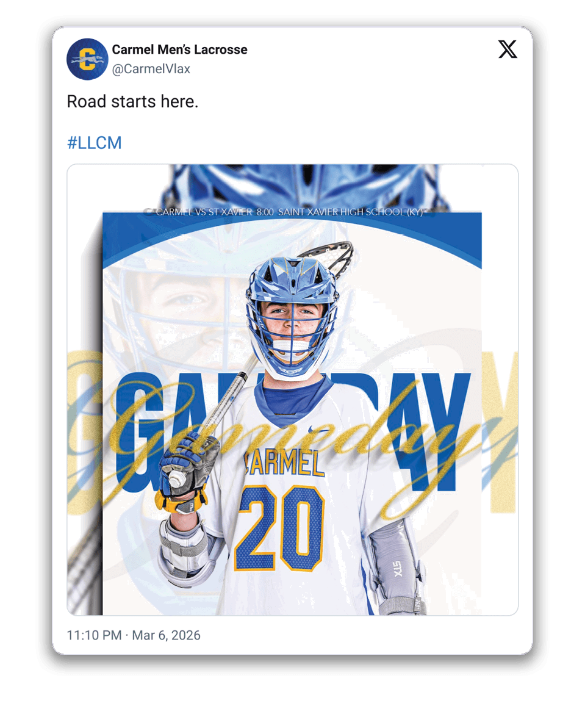Click the X logo in the card corner

coord(508,49)
